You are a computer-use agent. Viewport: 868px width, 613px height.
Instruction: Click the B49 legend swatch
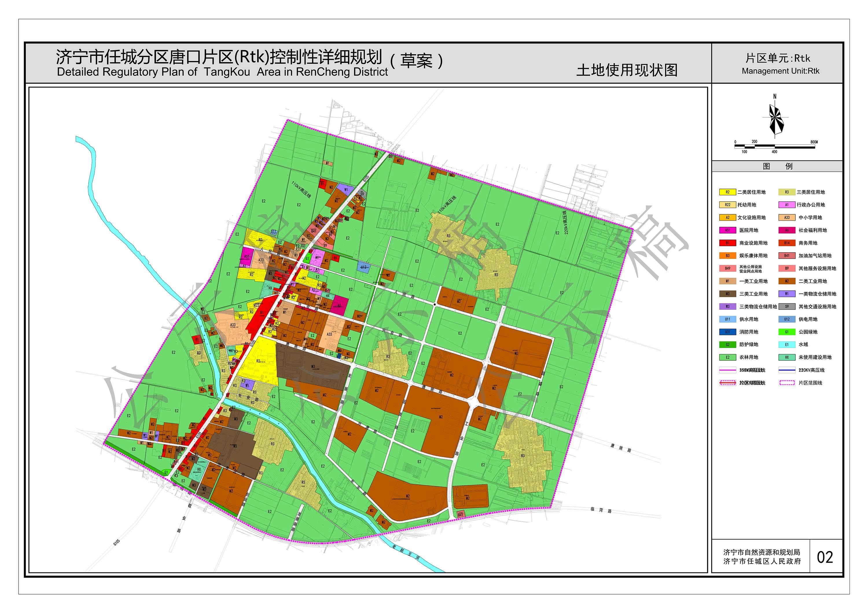[727, 268]
